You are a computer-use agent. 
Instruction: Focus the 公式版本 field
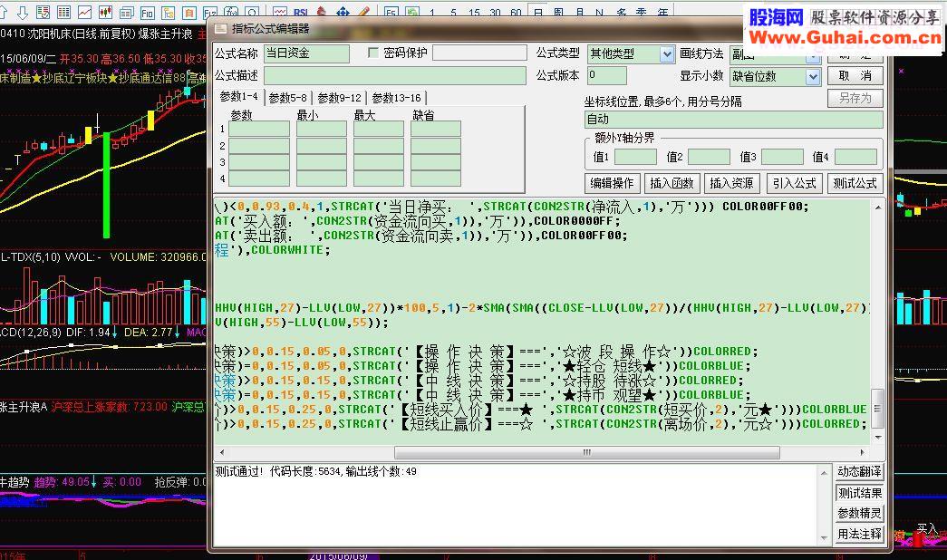click(607, 75)
